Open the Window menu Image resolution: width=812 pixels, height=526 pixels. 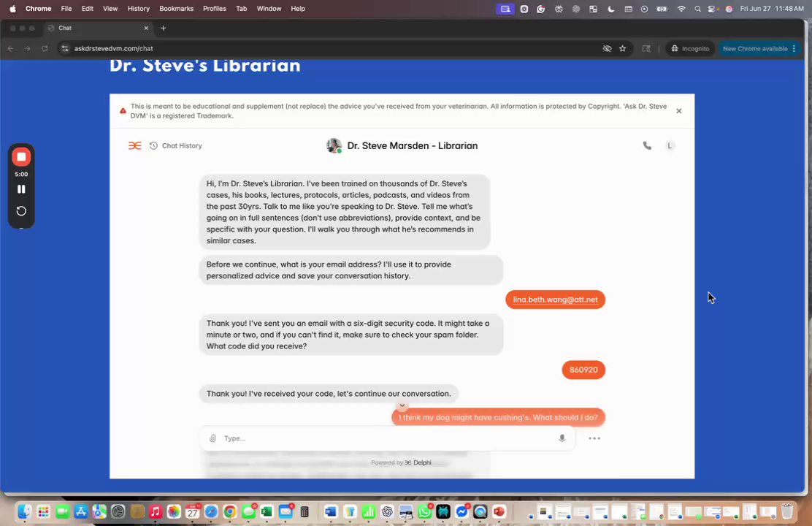pyautogui.click(x=269, y=9)
